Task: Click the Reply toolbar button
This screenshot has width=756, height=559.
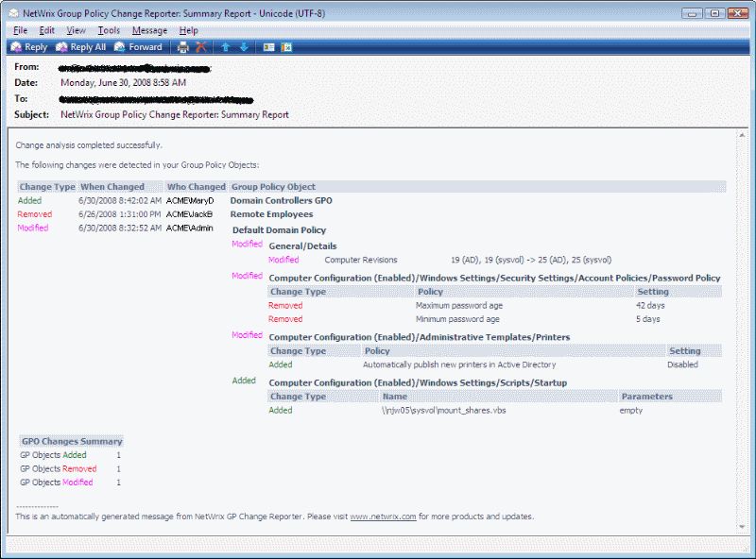Action: pos(29,47)
